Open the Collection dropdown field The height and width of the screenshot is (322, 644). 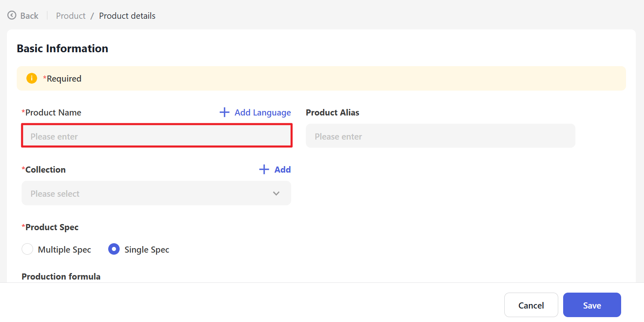(147, 193)
